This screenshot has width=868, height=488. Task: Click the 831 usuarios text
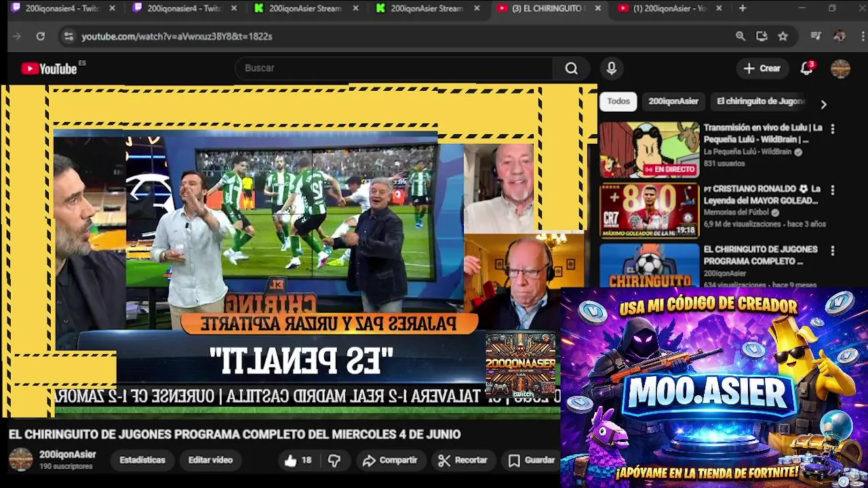[724, 163]
